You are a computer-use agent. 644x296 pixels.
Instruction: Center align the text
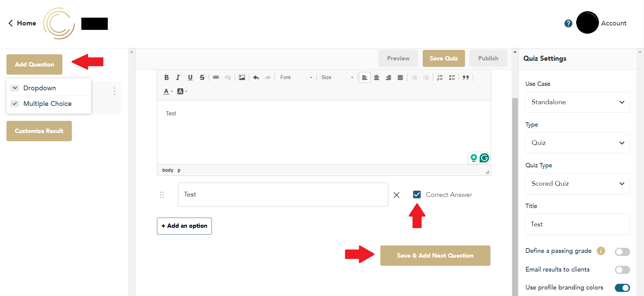click(x=376, y=77)
